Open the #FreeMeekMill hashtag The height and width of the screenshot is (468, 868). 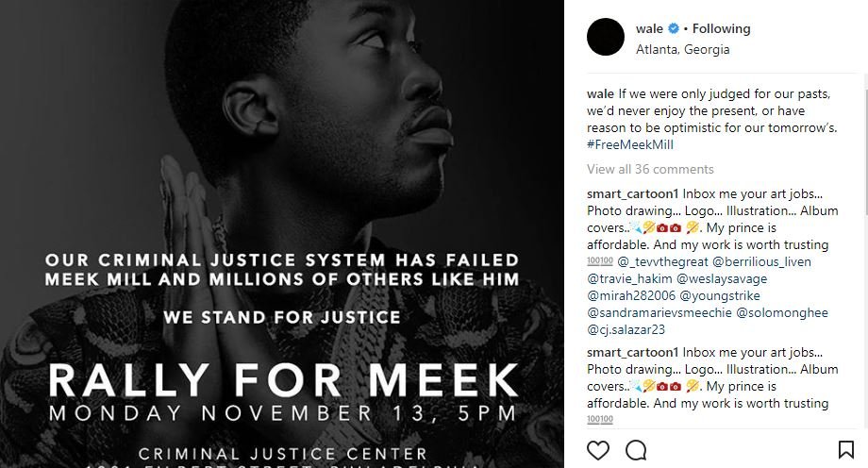coord(630,145)
